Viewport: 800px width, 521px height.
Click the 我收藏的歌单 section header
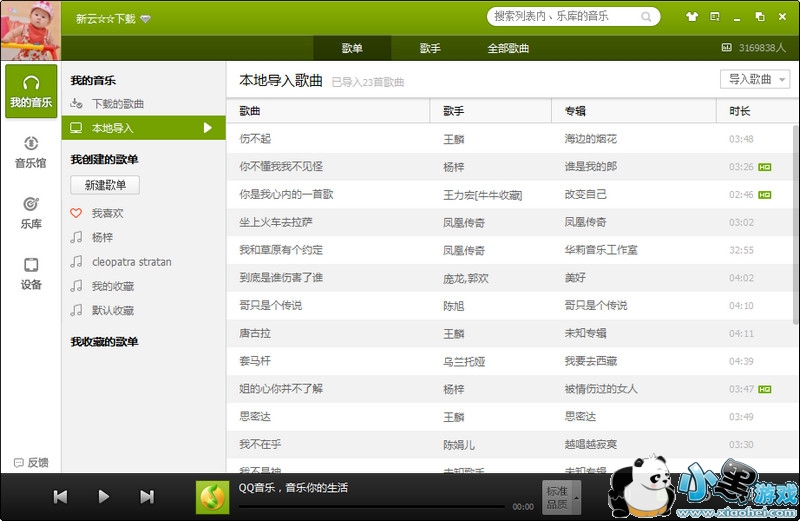click(x=104, y=341)
